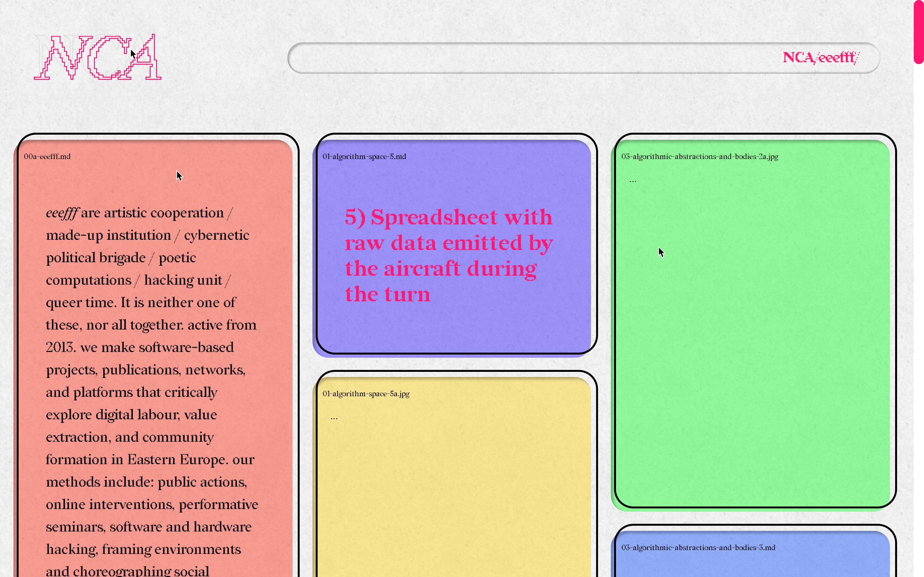Click the pink scrollbar thumb
The width and height of the screenshot is (924, 577).
click(x=919, y=32)
